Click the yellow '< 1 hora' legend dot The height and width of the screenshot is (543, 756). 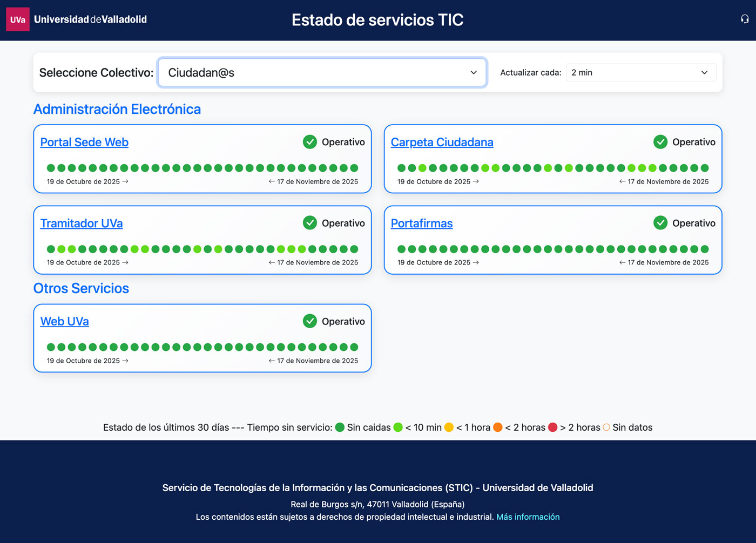tap(449, 427)
